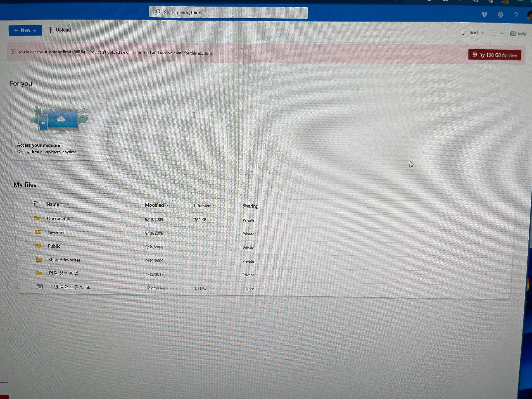Open the premium diamond icon
The height and width of the screenshot is (399, 532).
[484, 14]
